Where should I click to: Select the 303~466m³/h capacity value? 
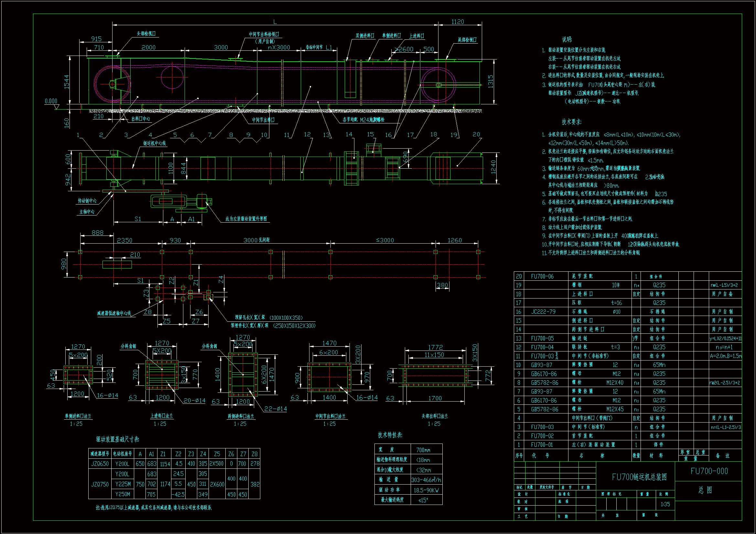click(426, 480)
